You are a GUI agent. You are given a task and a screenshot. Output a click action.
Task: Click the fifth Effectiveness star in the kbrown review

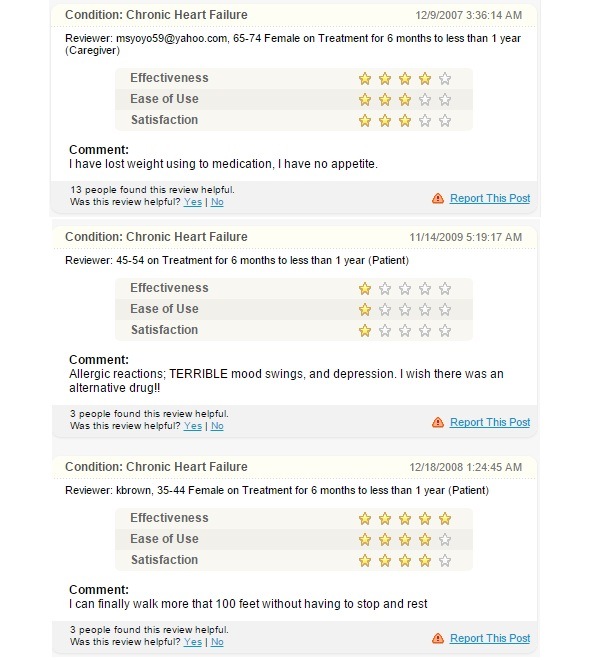445,519
